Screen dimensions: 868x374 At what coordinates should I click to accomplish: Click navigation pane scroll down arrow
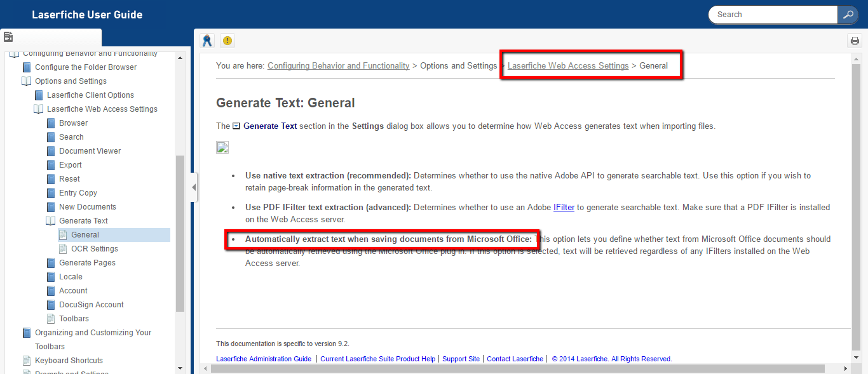click(x=180, y=368)
